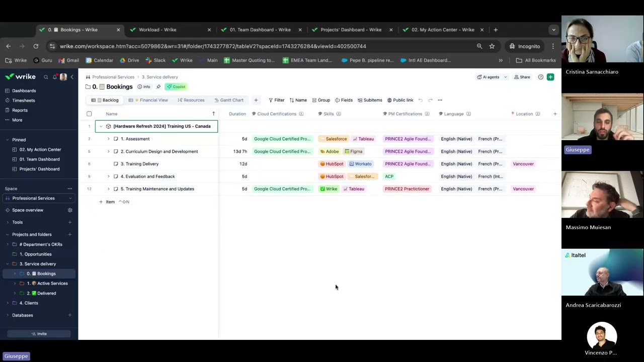Add a new Item row

pyautogui.click(x=107, y=202)
